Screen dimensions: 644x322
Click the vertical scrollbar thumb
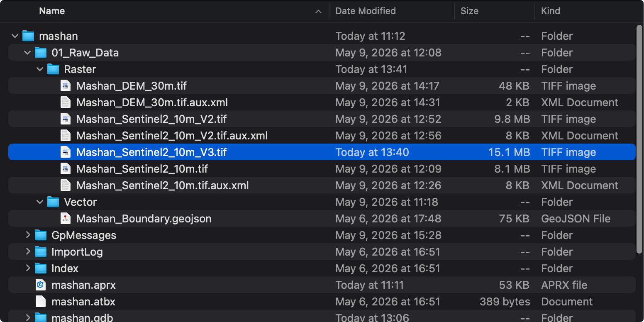pyautogui.click(x=639, y=139)
